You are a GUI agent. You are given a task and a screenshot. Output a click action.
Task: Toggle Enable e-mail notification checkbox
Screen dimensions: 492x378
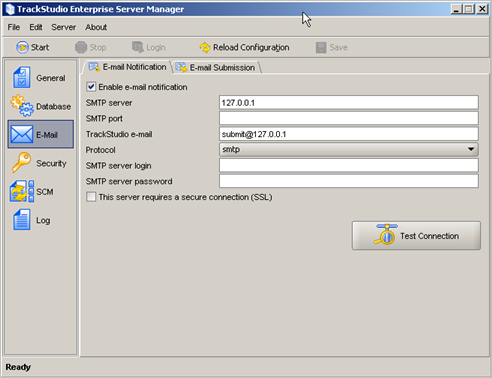pos(91,87)
